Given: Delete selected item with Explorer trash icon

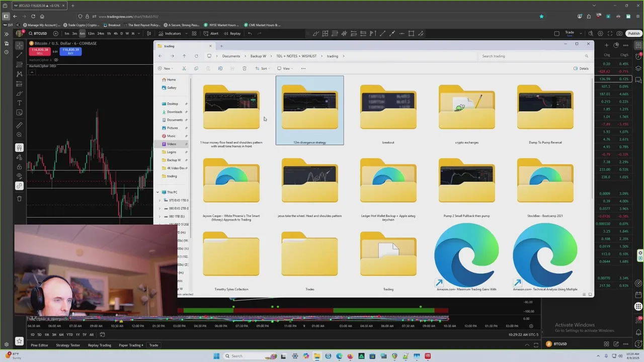Looking at the screenshot, I should click(245, 68).
